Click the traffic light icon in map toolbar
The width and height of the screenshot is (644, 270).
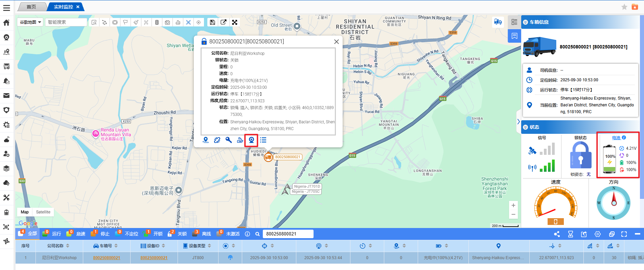157,22
